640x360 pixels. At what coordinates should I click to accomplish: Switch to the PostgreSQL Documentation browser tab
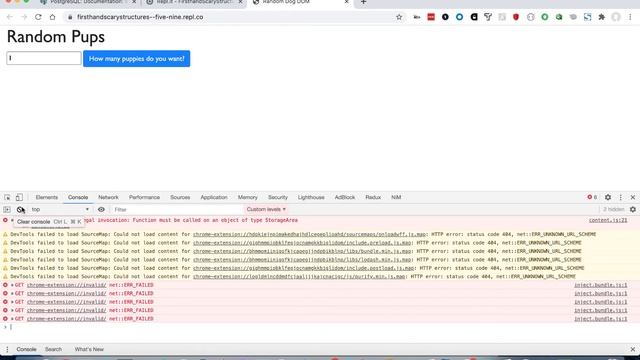coord(87,2)
